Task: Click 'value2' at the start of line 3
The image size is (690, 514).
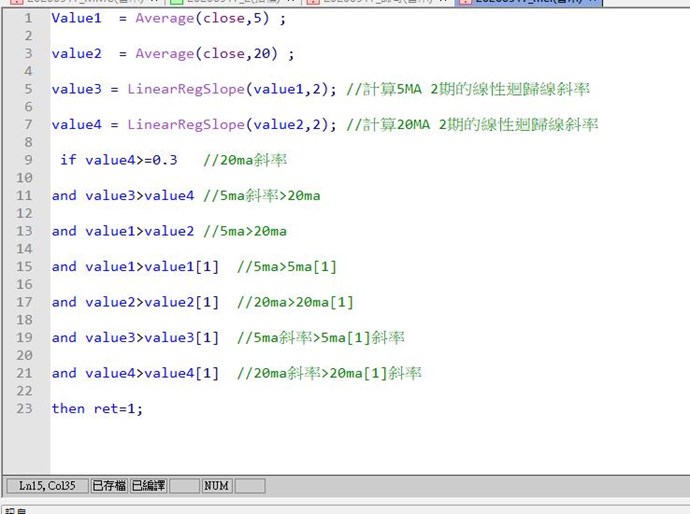Action: (x=77, y=54)
